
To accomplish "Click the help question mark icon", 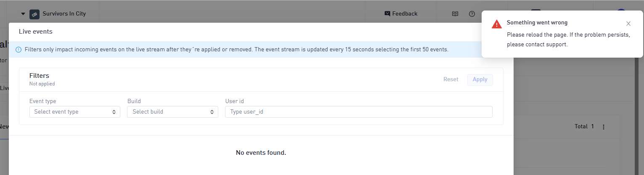I will point(472,14).
